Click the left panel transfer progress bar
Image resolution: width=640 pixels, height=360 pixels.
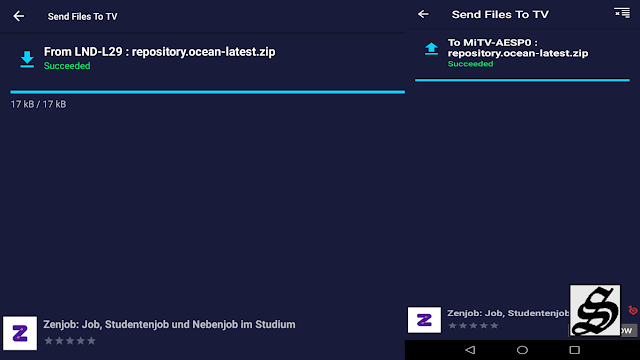pos(207,92)
